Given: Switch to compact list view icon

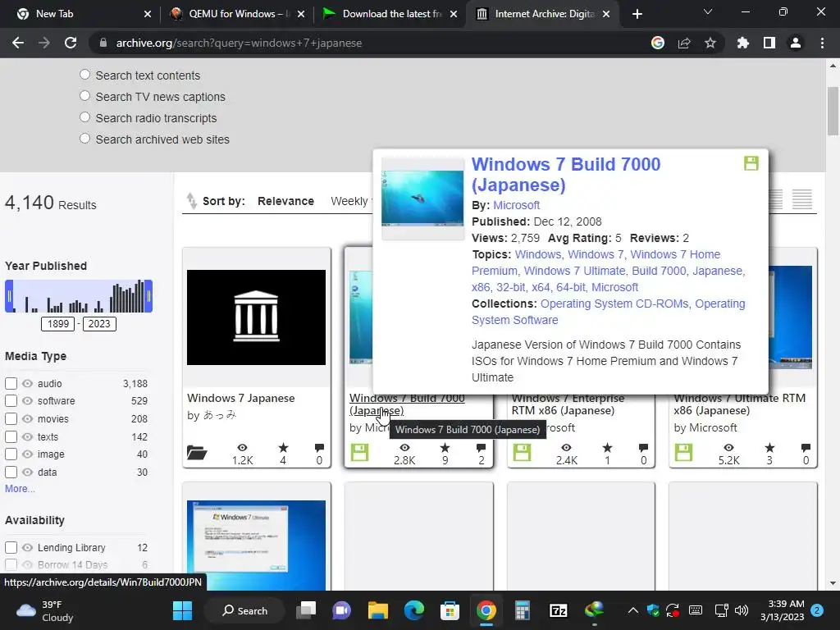Looking at the screenshot, I should click(802, 200).
